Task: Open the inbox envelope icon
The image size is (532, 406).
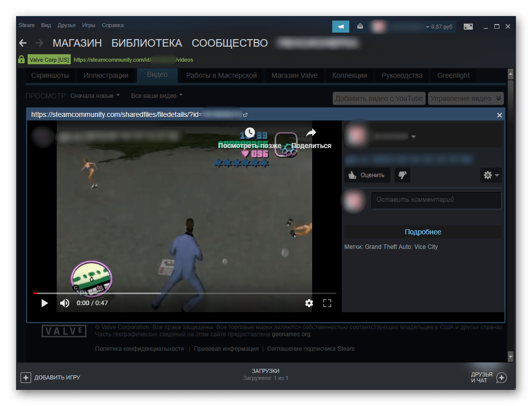Action: [360, 26]
